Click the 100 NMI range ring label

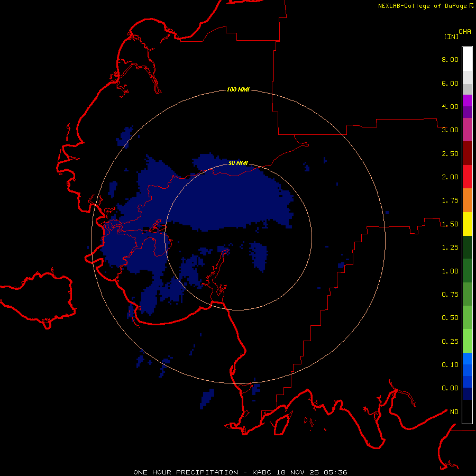click(238, 89)
